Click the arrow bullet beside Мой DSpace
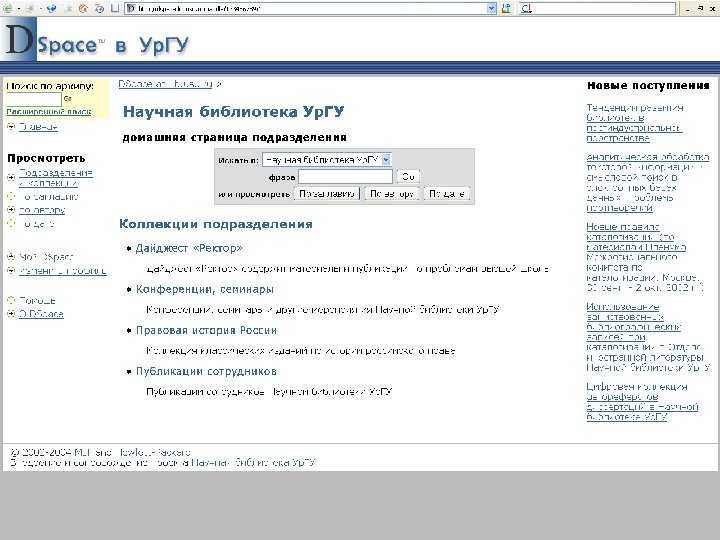 click(x=11, y=257)
